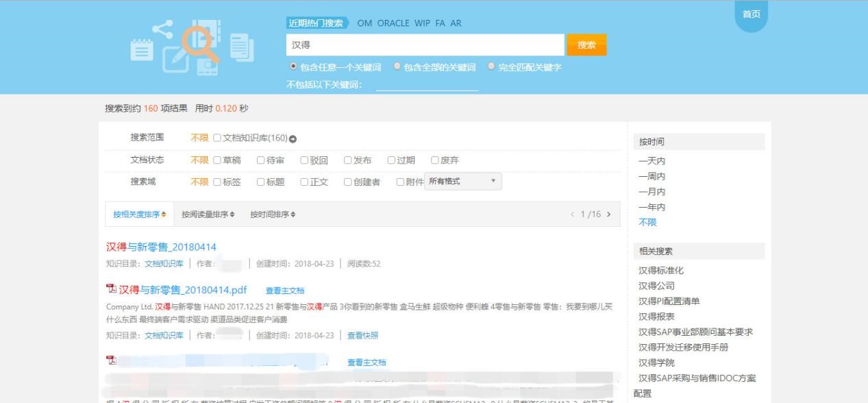Sort results by 按阅读量排序 tab

208,215
